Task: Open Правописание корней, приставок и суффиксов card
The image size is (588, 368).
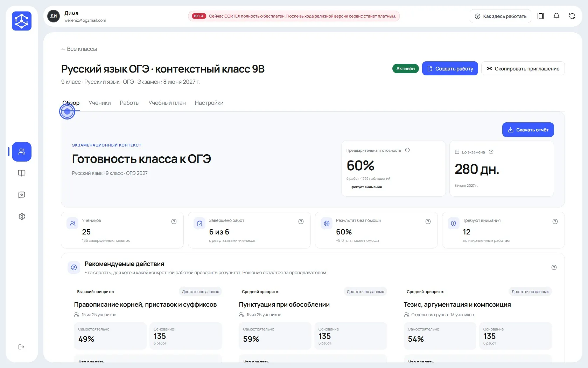Action: 145,305
